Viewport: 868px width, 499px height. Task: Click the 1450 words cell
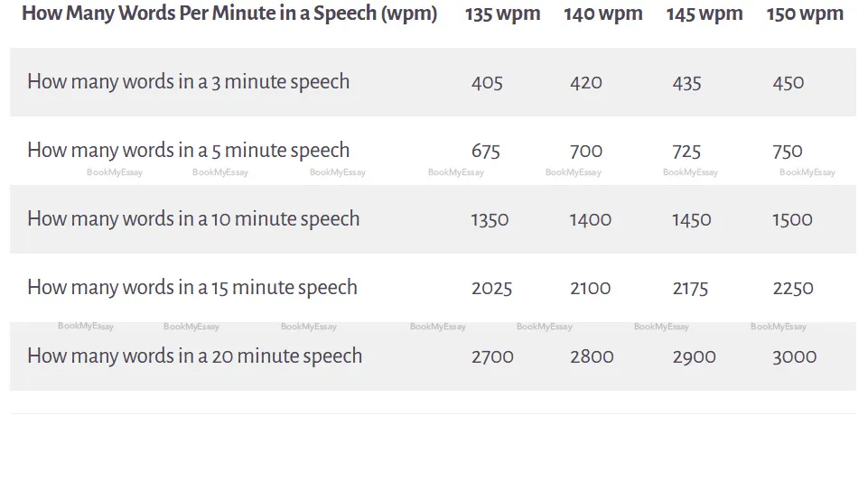(x=692, y=220)
